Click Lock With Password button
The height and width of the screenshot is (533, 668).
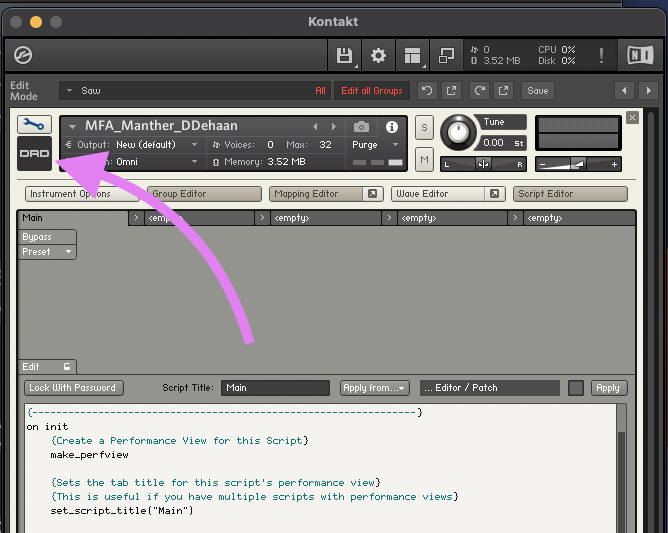(x=72, y=388)
